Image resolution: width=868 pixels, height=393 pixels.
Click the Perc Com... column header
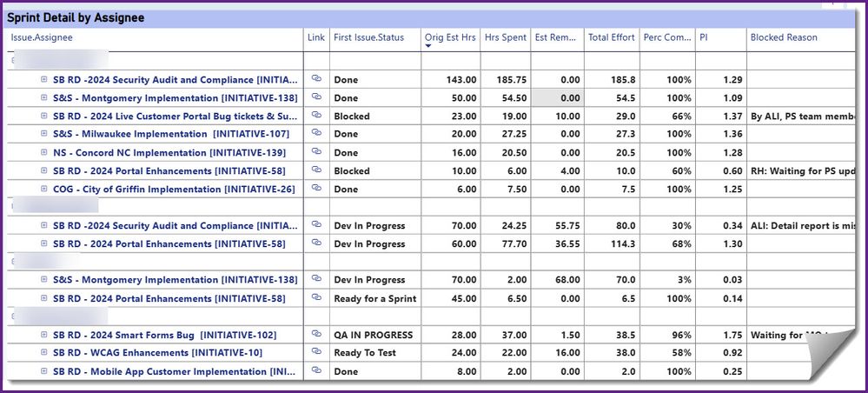pyautogui.click(x=667, y=37)
